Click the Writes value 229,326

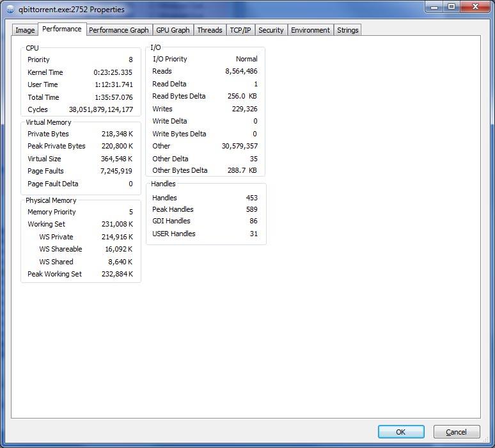245,109
